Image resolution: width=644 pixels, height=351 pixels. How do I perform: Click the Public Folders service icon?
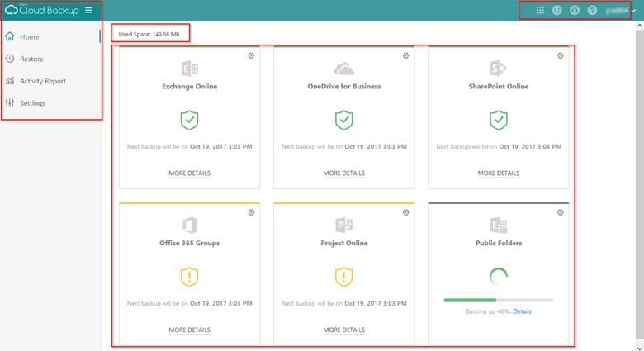click(499, 225)
